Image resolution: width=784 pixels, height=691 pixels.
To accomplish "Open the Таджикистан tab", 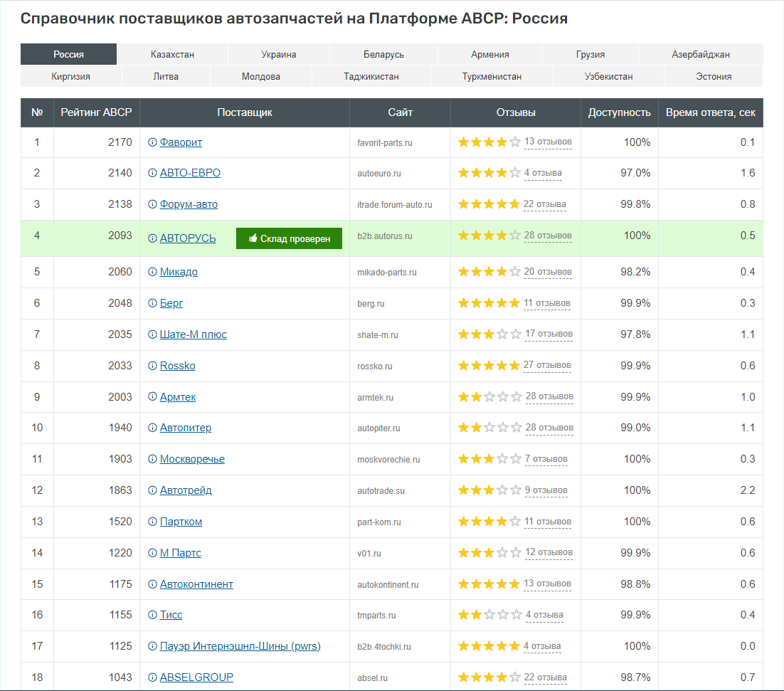I will 371,76.
